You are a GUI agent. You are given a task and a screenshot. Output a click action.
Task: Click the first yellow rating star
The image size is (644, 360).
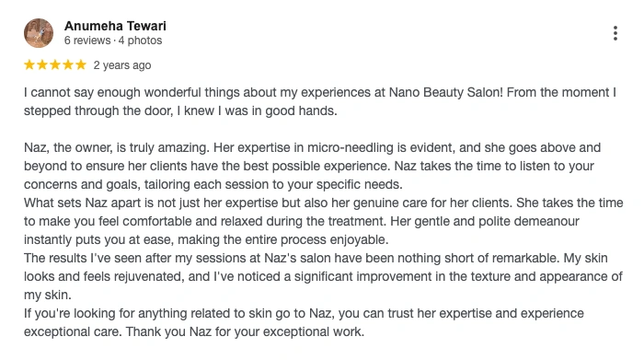pyautogui.click(x=29, y=64)
